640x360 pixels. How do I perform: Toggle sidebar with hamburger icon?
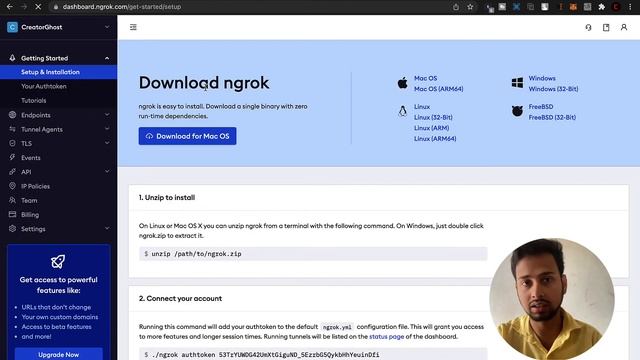click(x=133, y=27)
